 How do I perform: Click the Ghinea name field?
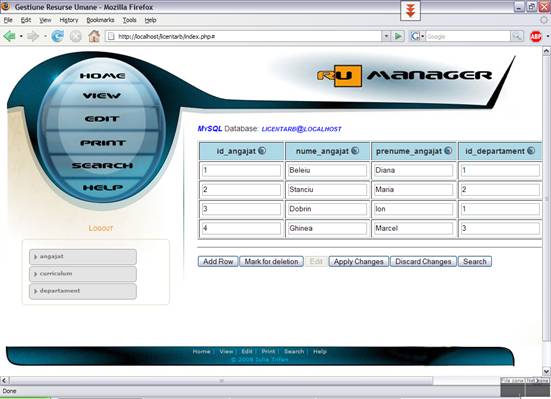click(327, 229)
